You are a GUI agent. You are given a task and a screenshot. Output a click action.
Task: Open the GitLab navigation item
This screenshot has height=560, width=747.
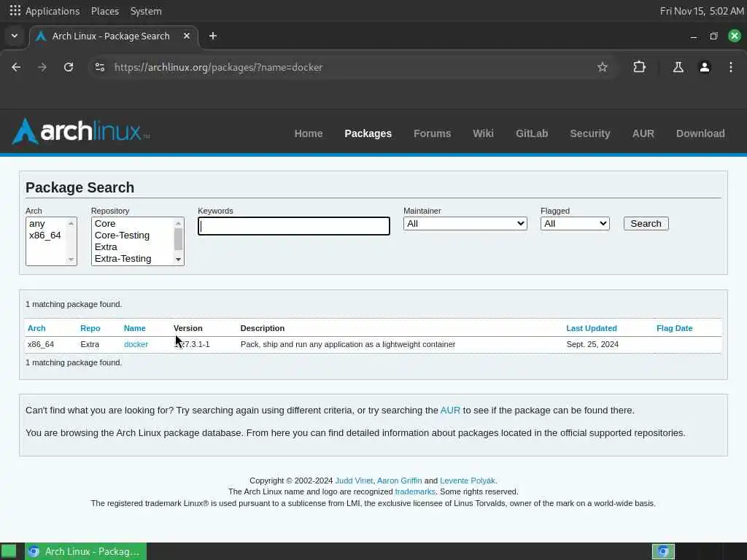click(532, 134)
